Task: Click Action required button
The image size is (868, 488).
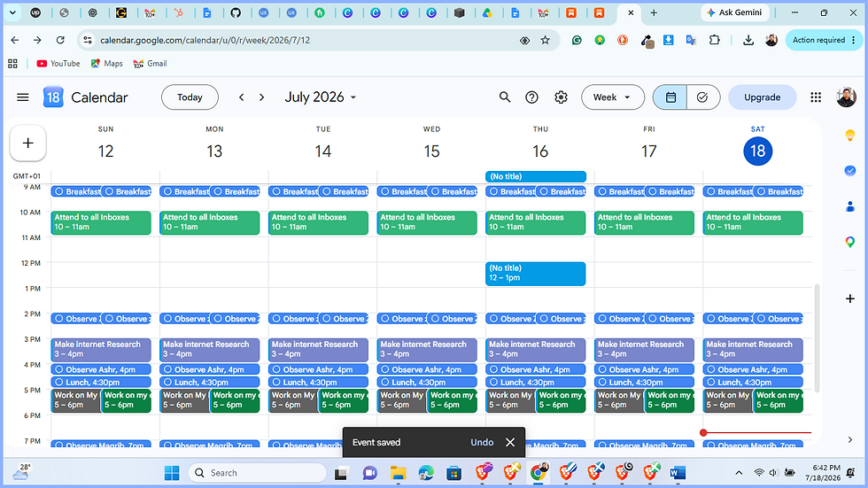Action: pos(824,40)
